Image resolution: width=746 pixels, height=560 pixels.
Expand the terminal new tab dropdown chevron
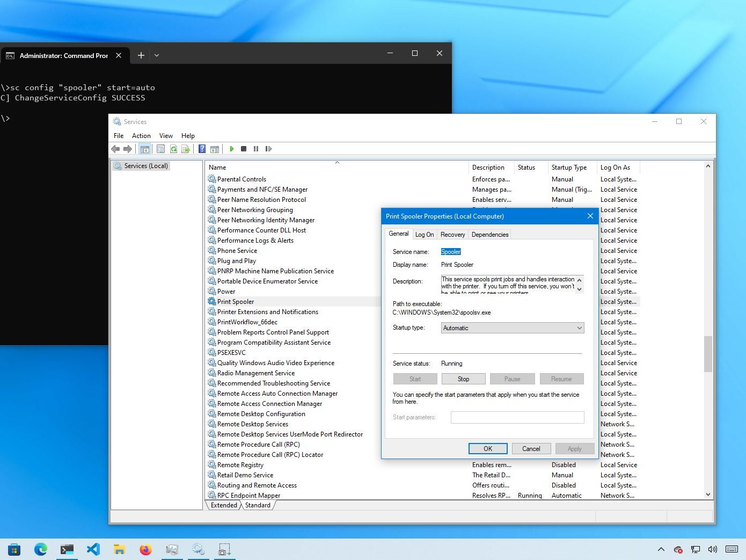coord(157,55)
